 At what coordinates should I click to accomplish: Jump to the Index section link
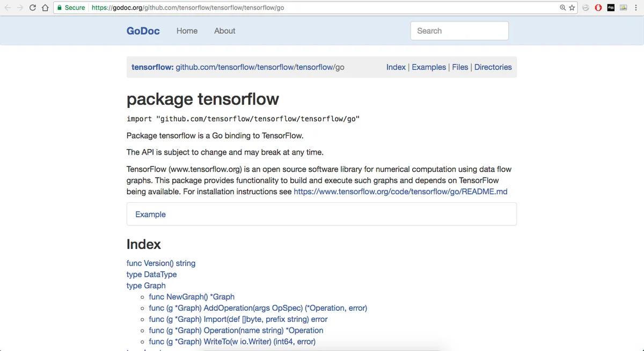(396, 67)
